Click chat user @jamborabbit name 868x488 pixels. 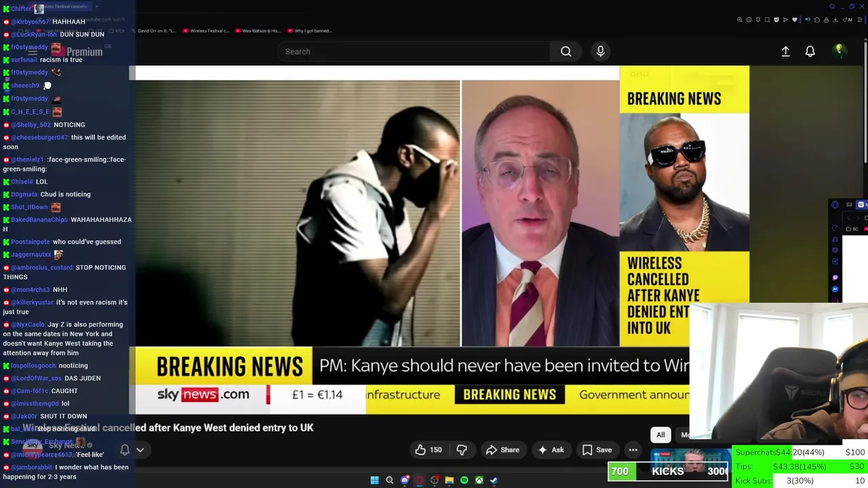31,468
